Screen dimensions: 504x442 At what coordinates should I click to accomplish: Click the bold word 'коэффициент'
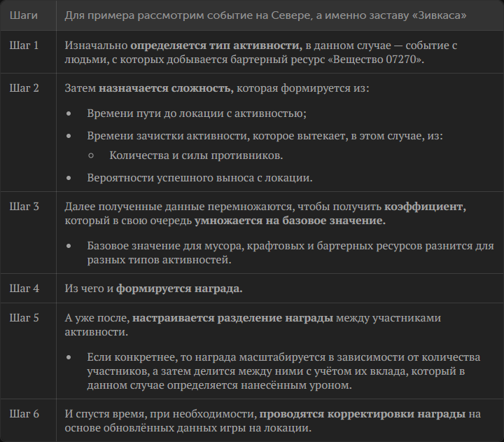tap(425, 207)
